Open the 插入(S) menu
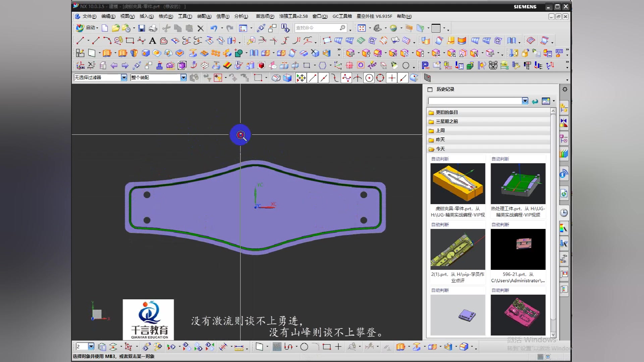The image size is (644, 362). [x=146, y=16]
